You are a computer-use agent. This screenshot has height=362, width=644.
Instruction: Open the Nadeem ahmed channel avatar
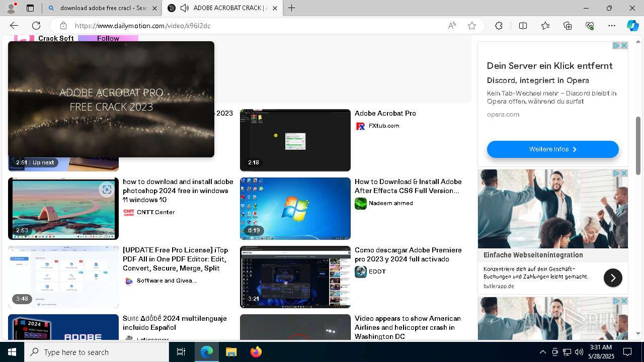pos(361,203)
